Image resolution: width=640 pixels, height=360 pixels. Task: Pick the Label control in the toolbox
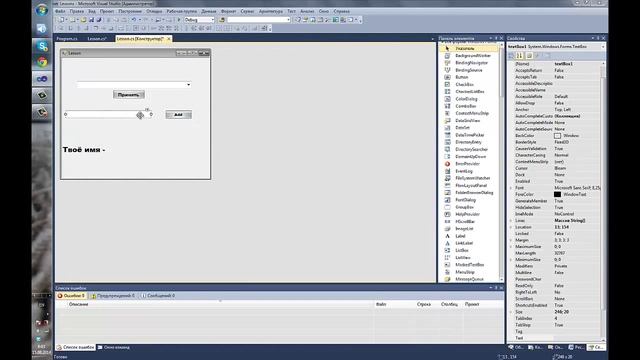tap(469, 236)
